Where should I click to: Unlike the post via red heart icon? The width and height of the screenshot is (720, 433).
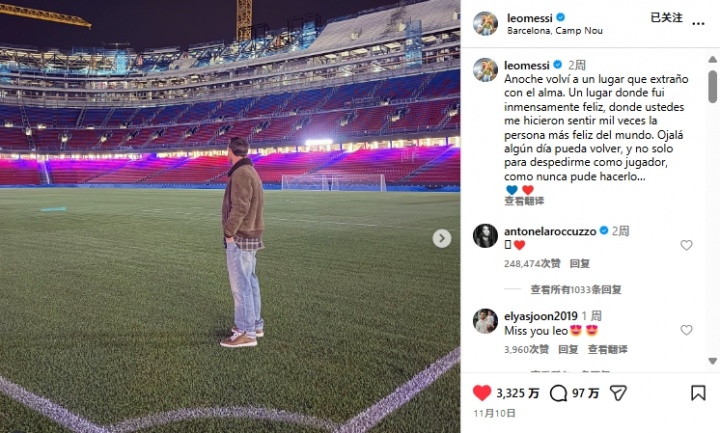482,393
